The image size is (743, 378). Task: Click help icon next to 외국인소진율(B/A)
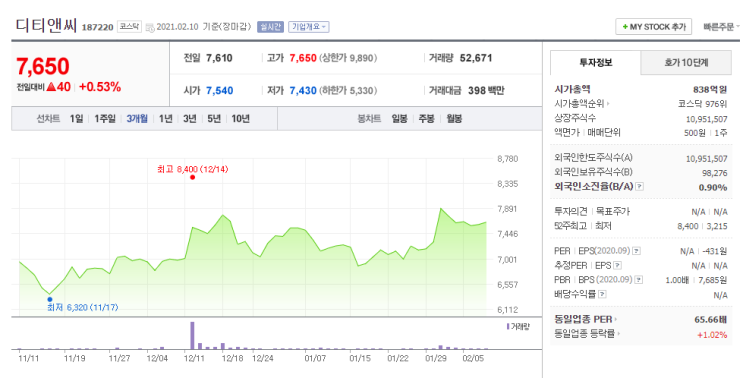[640, 187]
